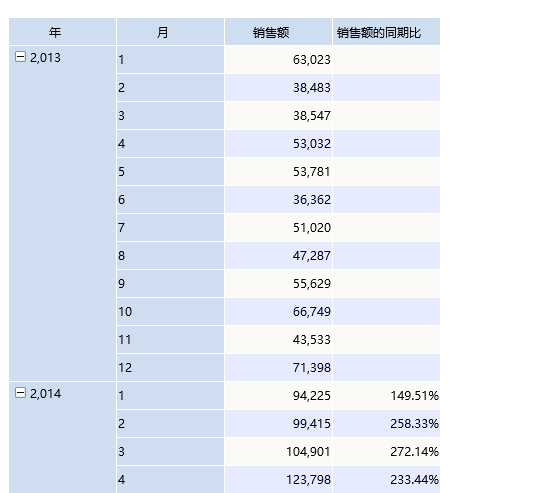Select sales cell 94,225
Screen dimensions: 541x493
(x=278, y=395)
